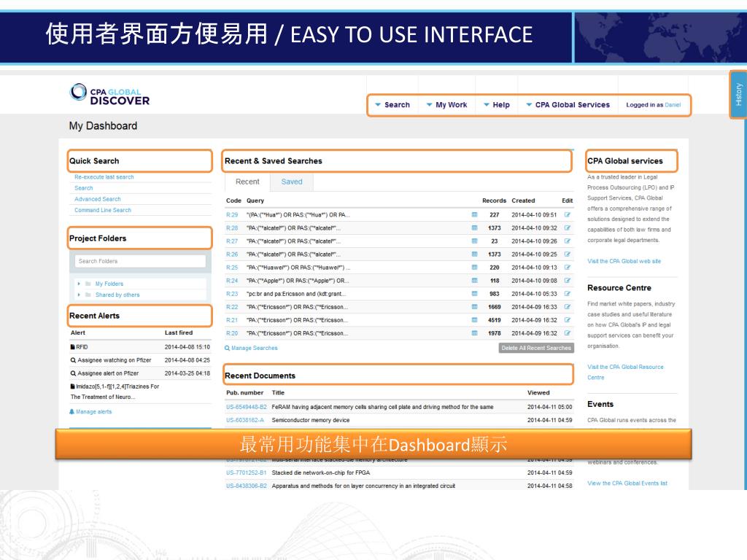Open Assignee alert on Pfizer alert
The height and width of the screenshot is (560, 747).
tap(105, 373)
